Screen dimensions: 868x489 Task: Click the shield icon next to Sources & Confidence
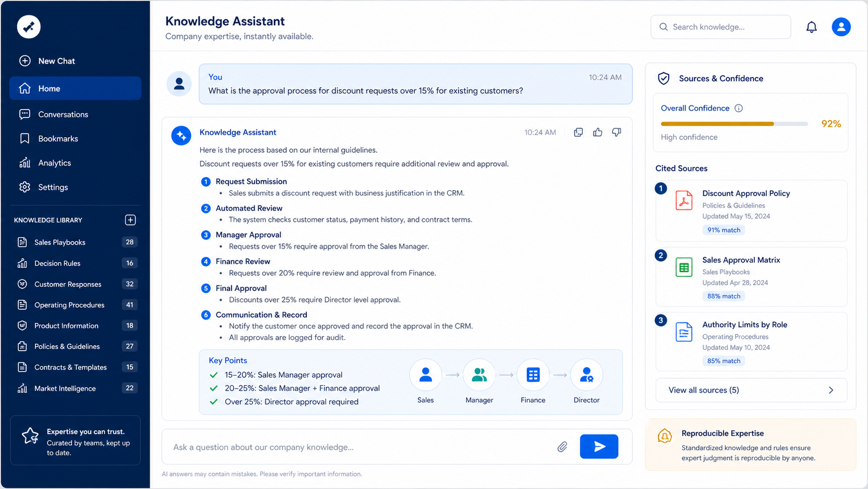[x=663, y=78]
